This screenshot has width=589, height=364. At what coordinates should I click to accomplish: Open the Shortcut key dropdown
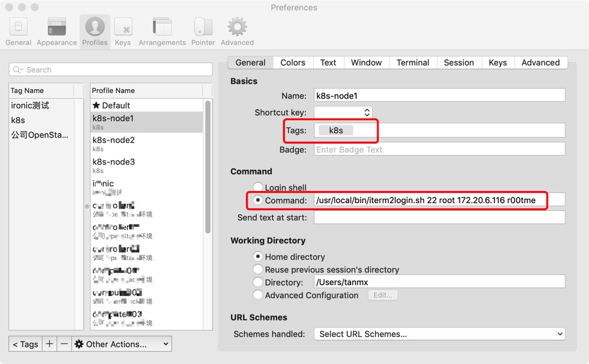(x=343, y=112)
